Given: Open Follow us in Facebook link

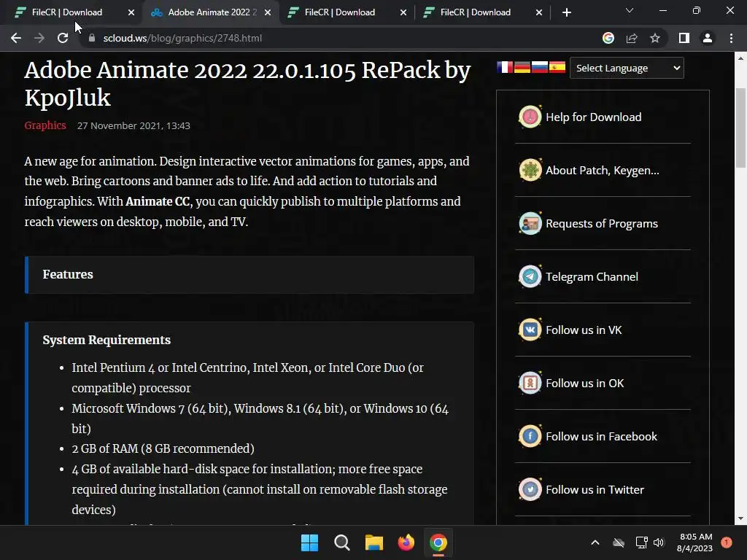Looking at the screenshot, I should coord(601,436).
